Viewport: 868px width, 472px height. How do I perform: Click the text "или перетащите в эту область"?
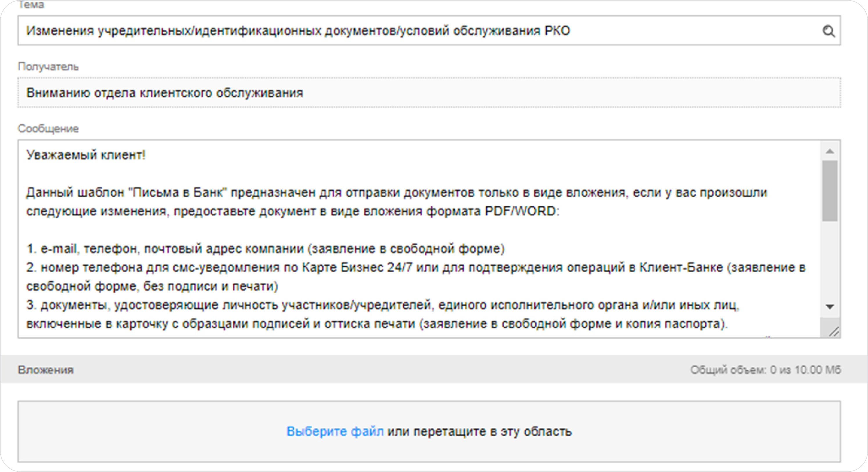click(x=480, y=431)
